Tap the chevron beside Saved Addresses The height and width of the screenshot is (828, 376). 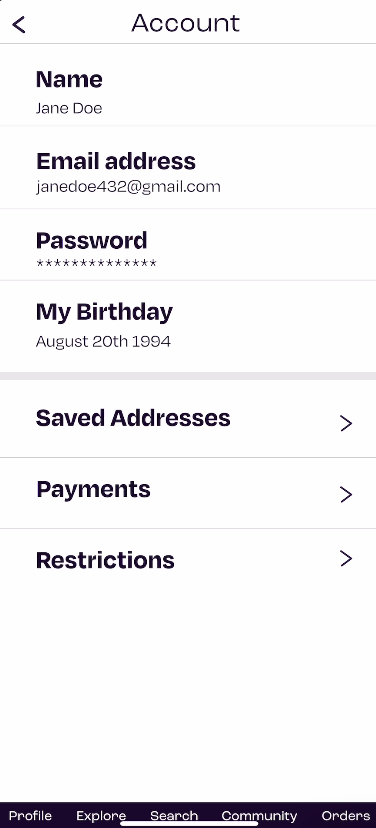[346, 423]
